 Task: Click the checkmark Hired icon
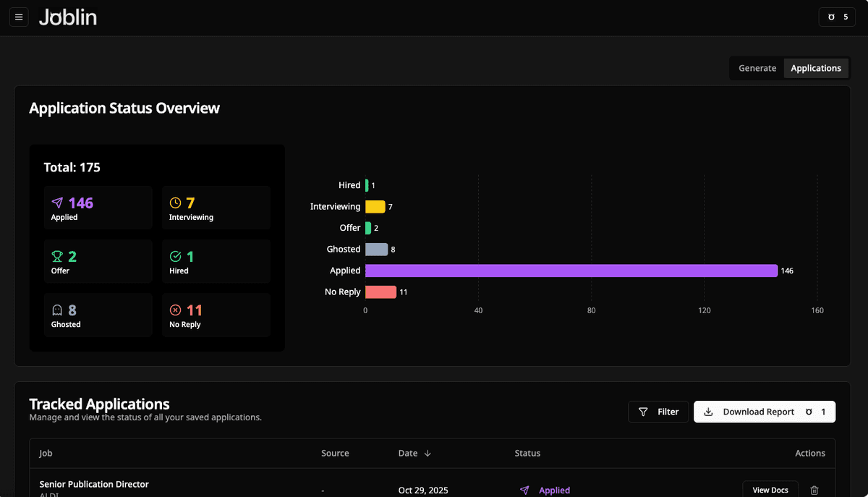(175, 257)
